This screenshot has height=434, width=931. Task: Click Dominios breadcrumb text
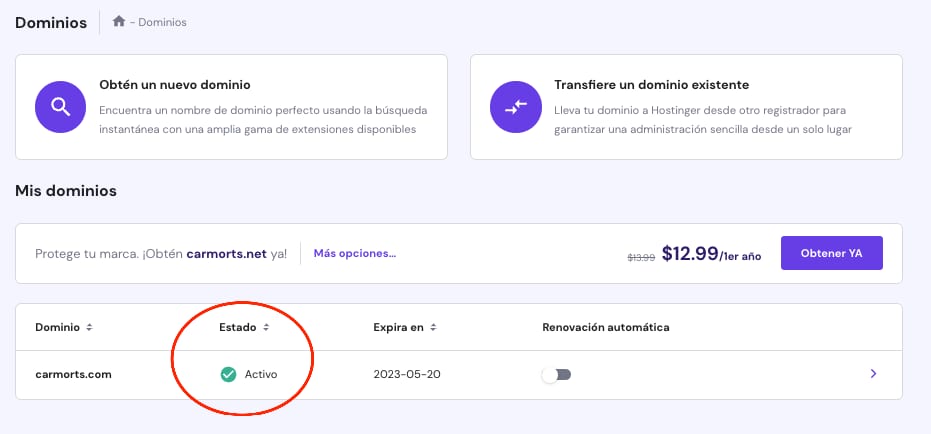pyautogui.click(x=164, y=22)
